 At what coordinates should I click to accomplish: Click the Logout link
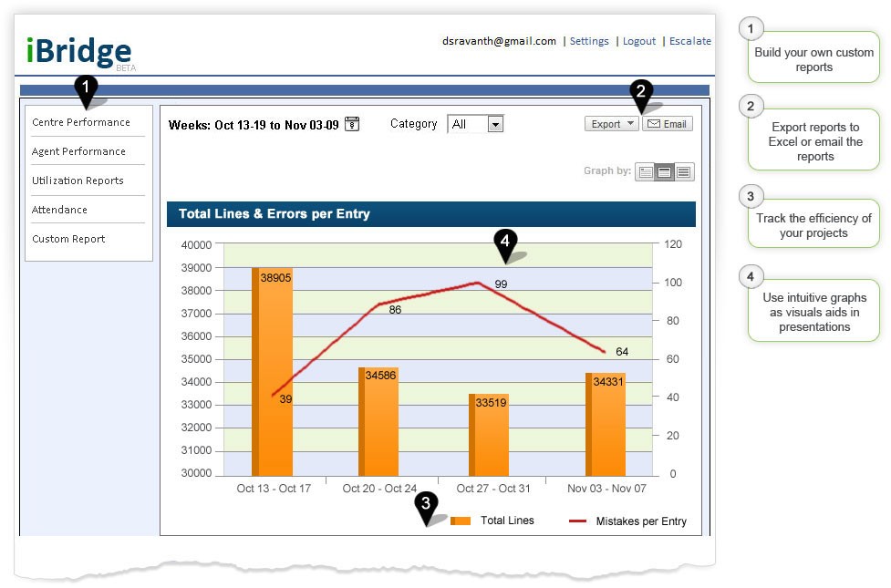click(639, 41)
